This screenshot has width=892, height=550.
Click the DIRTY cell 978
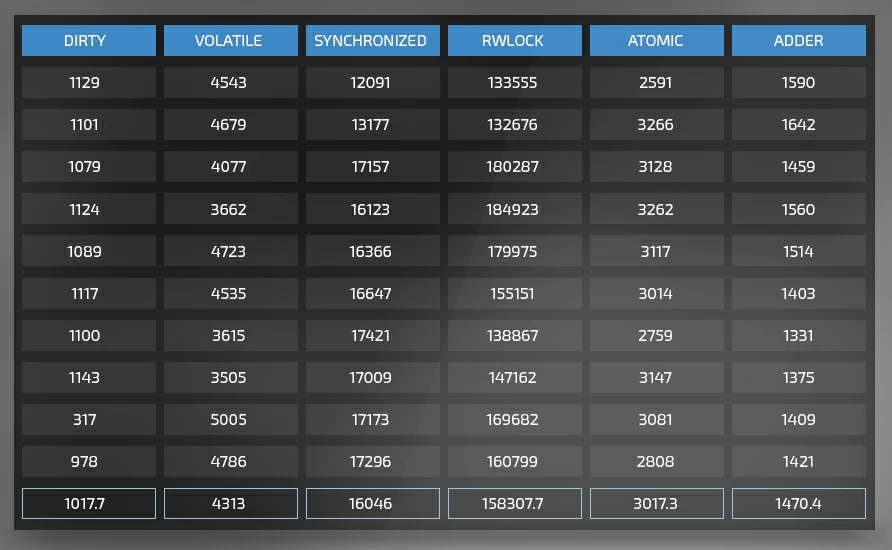(x=89, y=461)
